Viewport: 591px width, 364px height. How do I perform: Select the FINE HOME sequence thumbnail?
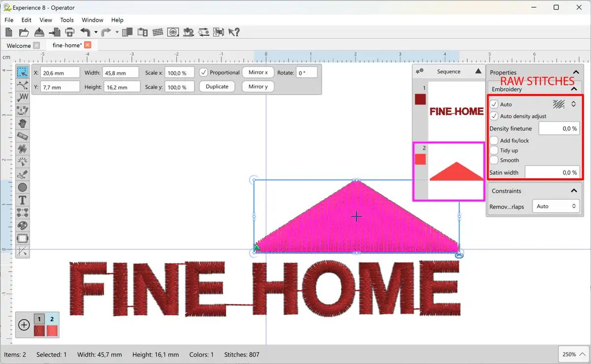pyautogui.click(x=456, y=112)
